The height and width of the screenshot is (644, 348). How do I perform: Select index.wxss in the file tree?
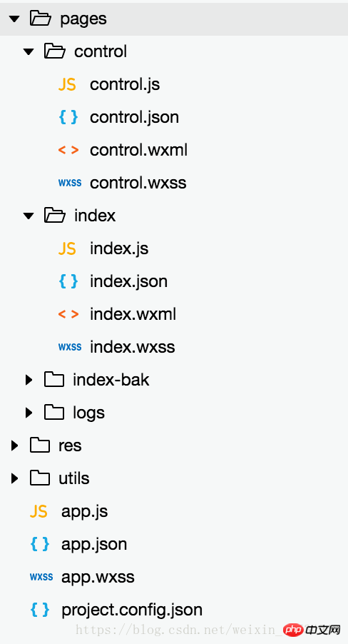click(132, 347)
